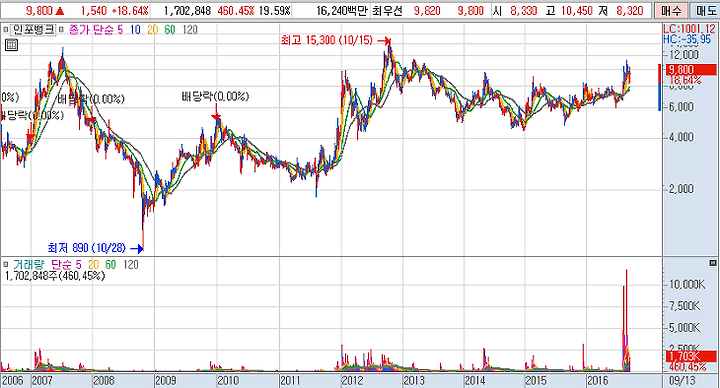
Task: Click the 최저 890 (10/28) low annotation
Action: 86,248
